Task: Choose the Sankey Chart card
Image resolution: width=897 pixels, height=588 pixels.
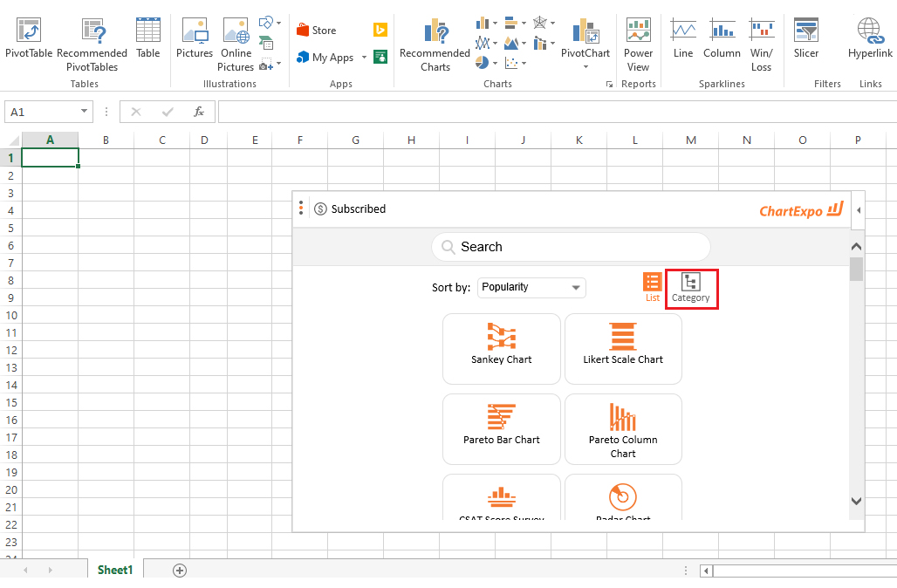Action: tap(501, 348)
